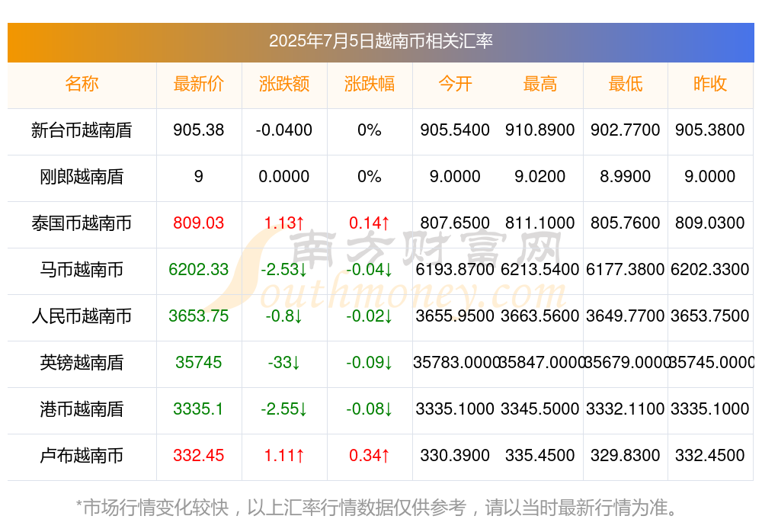Select low value 8.9900
762x532 pixels.
(x=626, y=176)
